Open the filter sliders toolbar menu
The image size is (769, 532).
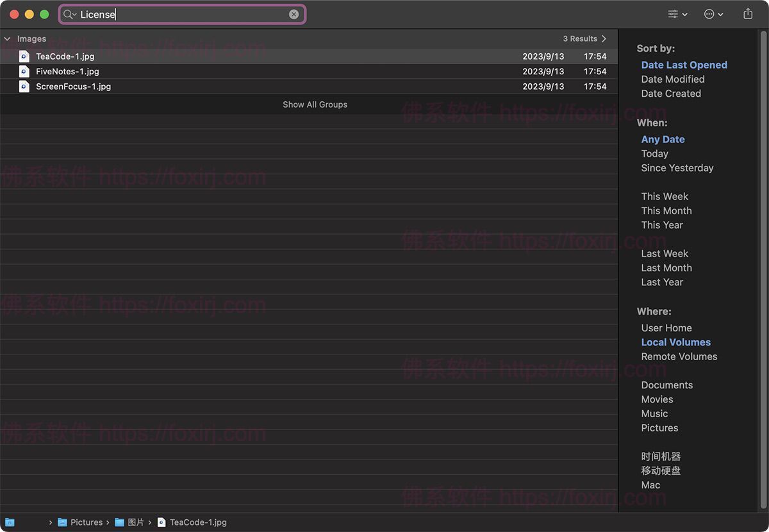tap(677, 14)
